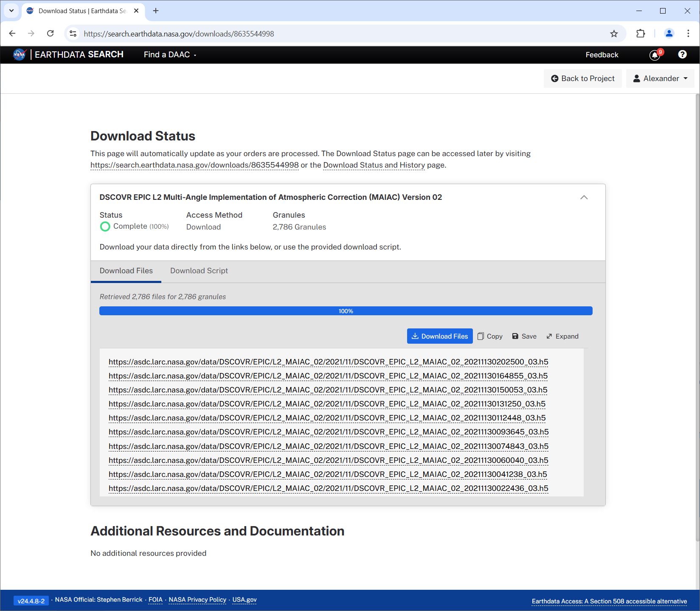
Task: Click the Download Status heading
Action: [x=143, y=136]
